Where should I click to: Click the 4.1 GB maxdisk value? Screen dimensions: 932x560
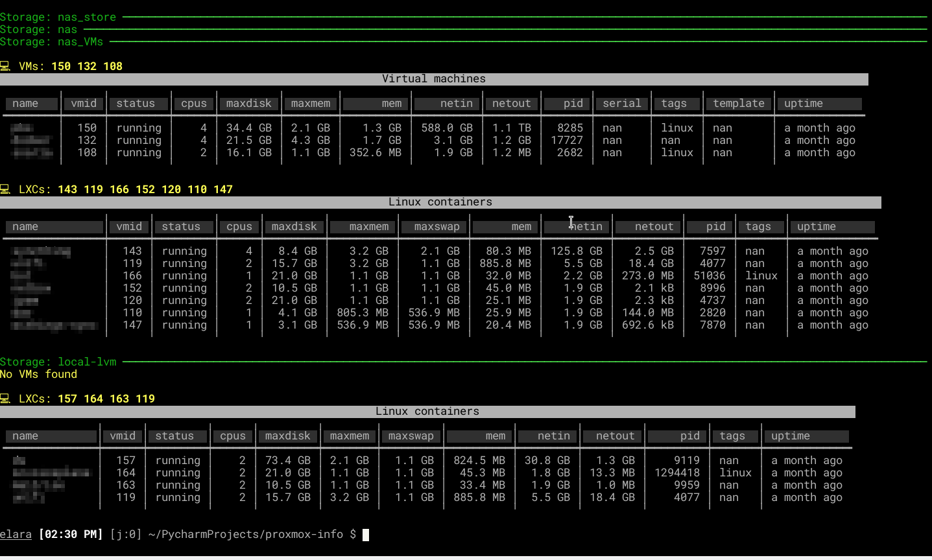298,312
